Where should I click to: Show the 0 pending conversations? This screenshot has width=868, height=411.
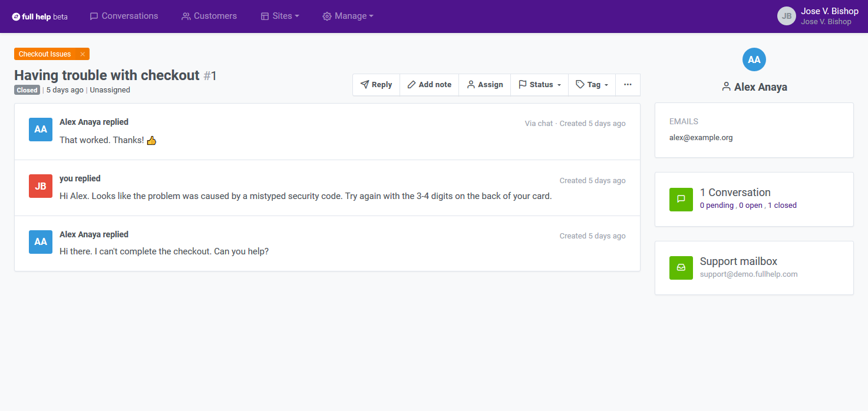point(717,206)
